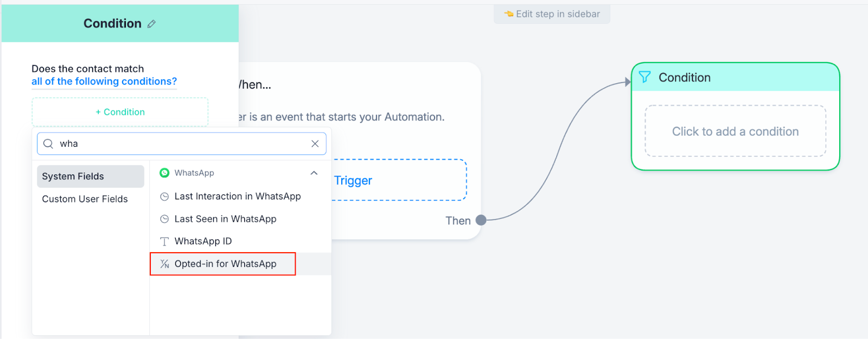Click the pencil icon beside Condition title
This screenshot has height=339, width=868.
[152, 24]
